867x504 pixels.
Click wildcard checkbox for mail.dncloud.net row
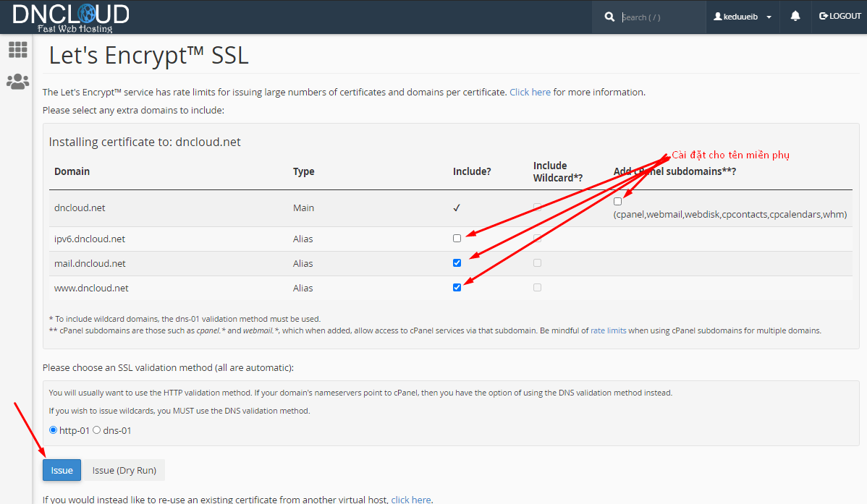coord(537,263)
